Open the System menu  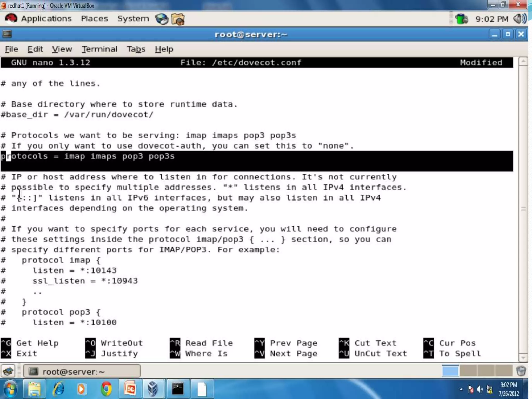133,19
